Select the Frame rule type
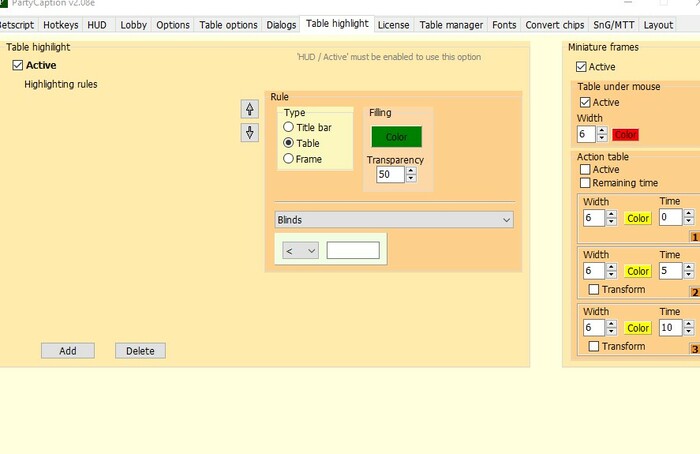Image resolution: width=700 pixels, height=454 pixels. click(288, 159)
